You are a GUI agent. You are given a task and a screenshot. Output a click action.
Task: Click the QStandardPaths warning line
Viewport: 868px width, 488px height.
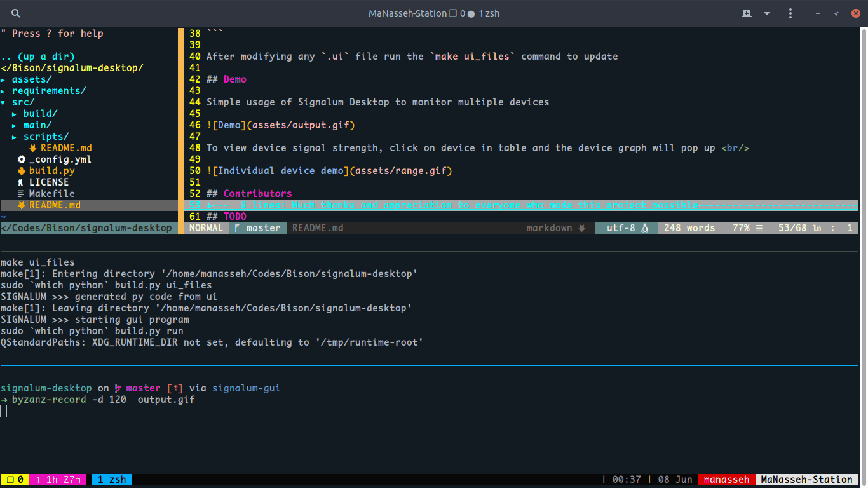(212, 342)
